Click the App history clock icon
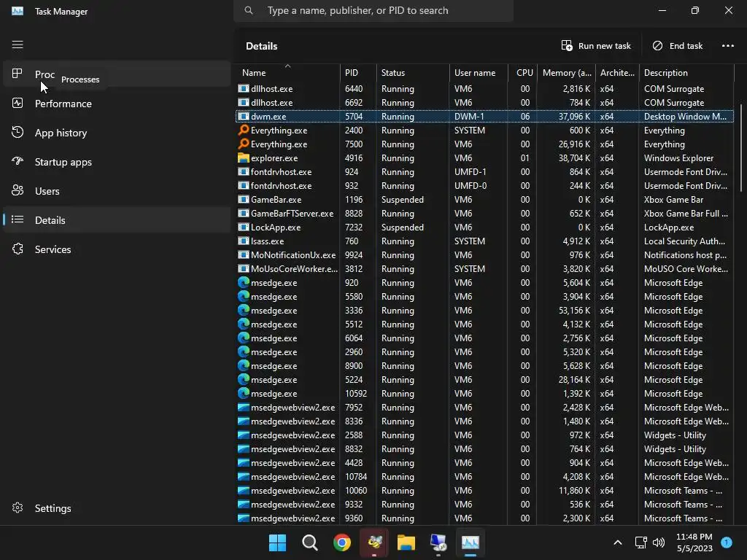747x560 pixels. (x=18, y=132)
